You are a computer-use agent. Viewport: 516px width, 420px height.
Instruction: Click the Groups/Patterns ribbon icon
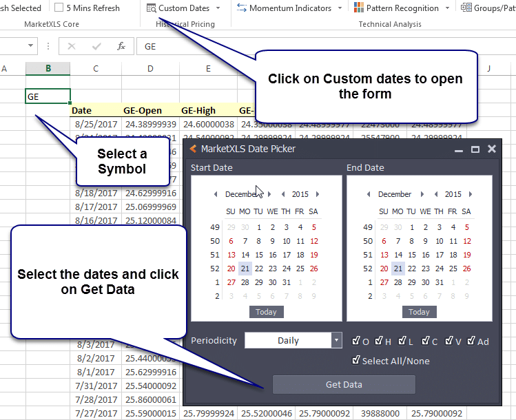pyautogui.click(x=466, y=8)
